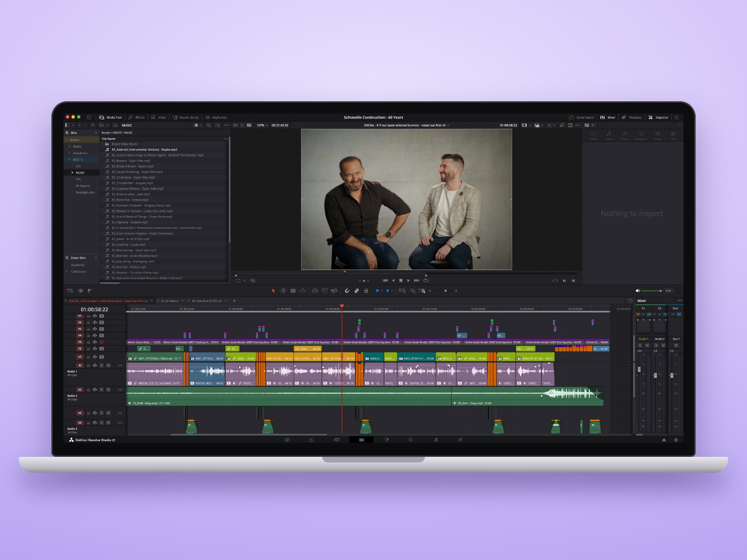This screenshot has height=560, width=747.
Task: Select ES_Bowery - Dylan Sitts.mp3 clip
Action: pyautogui.click(x=165, y=161)
